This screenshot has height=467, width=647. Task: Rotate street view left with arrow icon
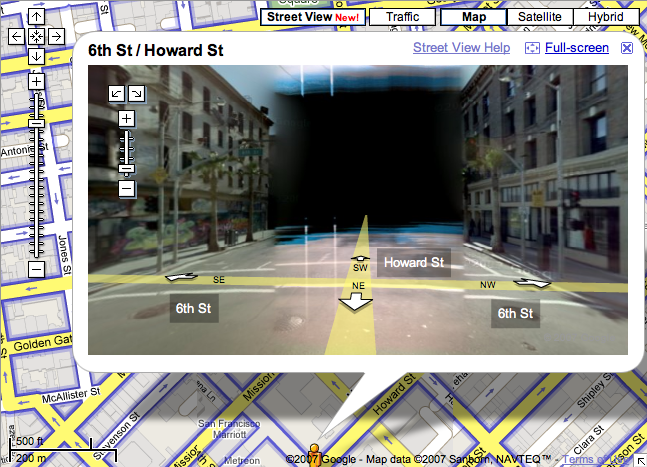click(x=117, y=93)
